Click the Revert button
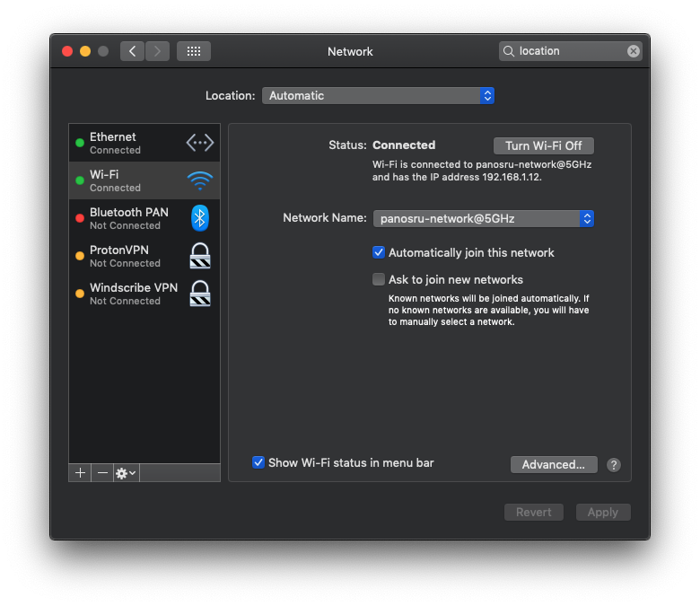Image resolution: width=700 pixels, height=606 pixels. 533,513
